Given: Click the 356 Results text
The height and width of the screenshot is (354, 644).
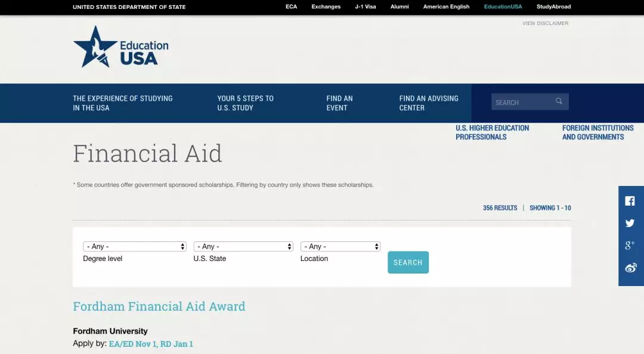Looking at the screenshot, I should [x=500, y=208].
